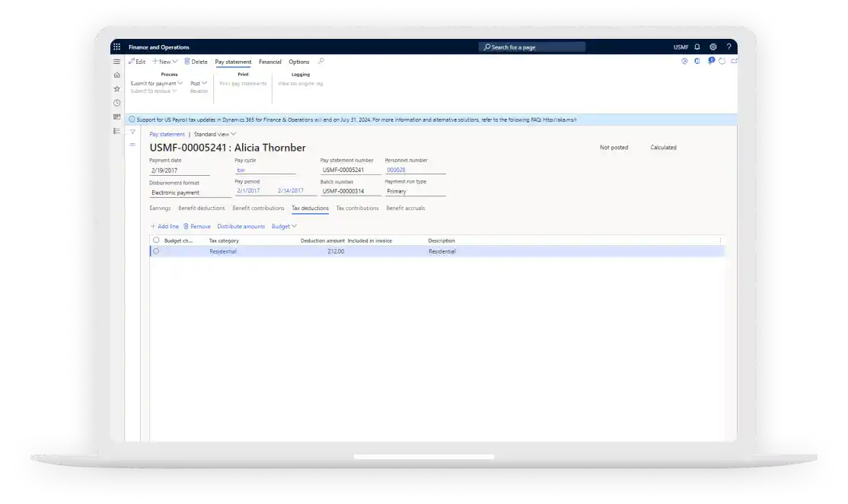
Task: Click the Home icon in sidebar
Action: 116,75
